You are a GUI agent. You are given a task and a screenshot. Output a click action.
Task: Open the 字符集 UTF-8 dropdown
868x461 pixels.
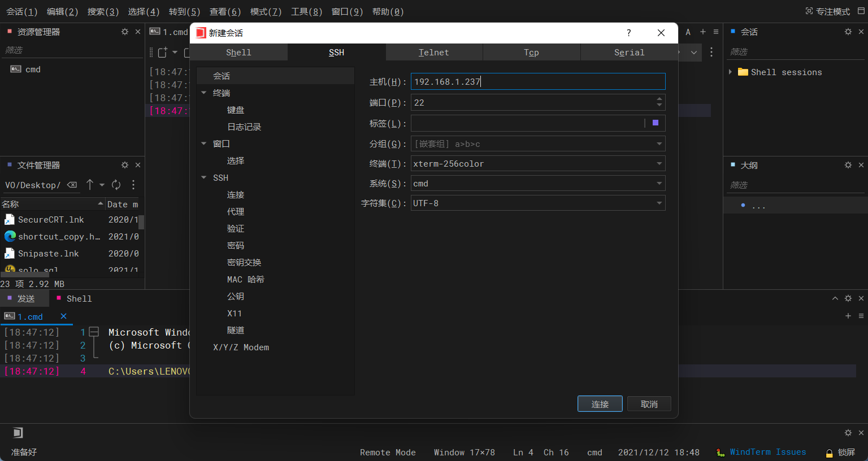(x=659, y=203)
